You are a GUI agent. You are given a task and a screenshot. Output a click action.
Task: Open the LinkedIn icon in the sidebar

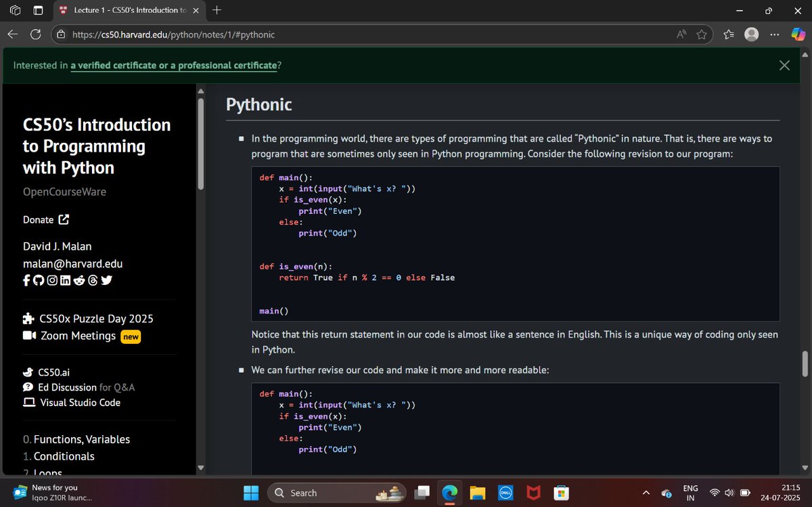[66, 281]
